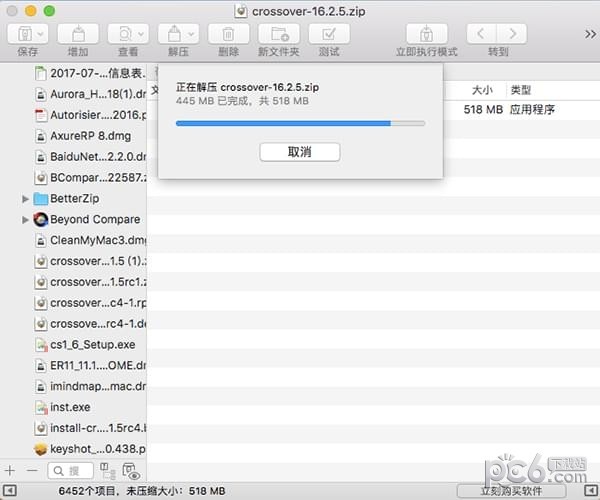Click the plus button to add favorite
Image resolution: width=600 pixels, height=500 pixels.
pyautogui.click(x=10, y=470)
